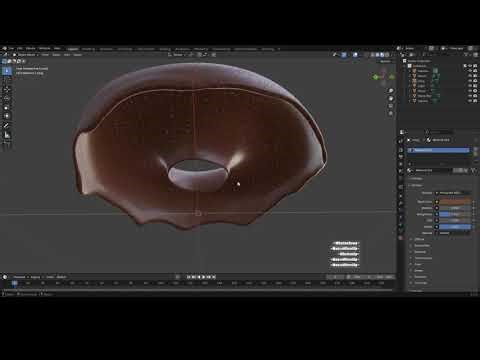This screenshot has width=480, height=360.
Task: Click the blue timeline current frame marker
Action: pyautogui.click(x=15, y=283)
